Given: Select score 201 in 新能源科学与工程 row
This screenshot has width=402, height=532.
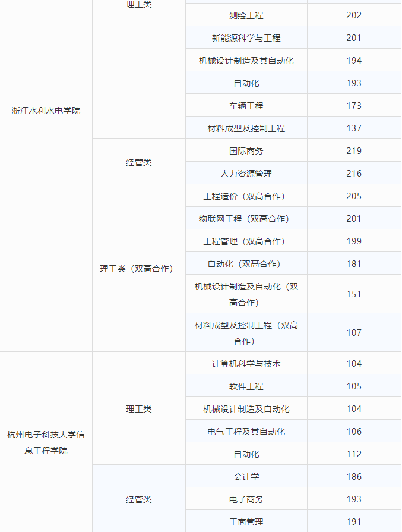Looking at the screenshot, I should (354, 37).
